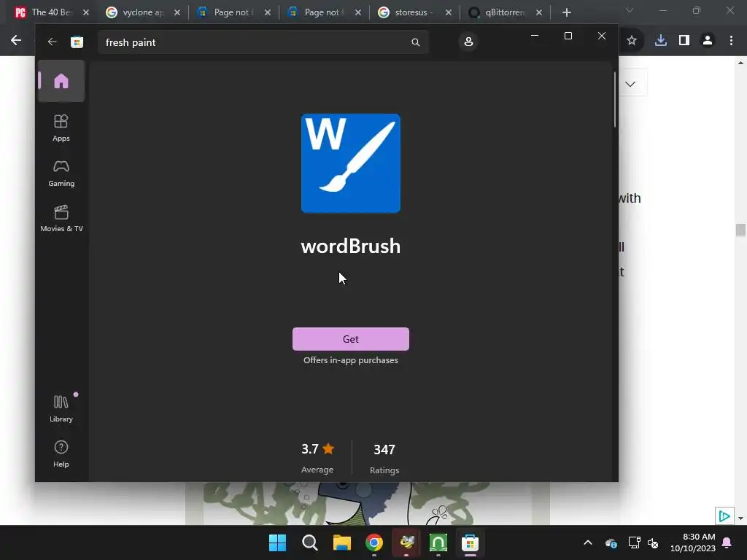Open Chrome profile icon
Image resolution: width=747 pixels, height=560 pixels.
point(708,41)
